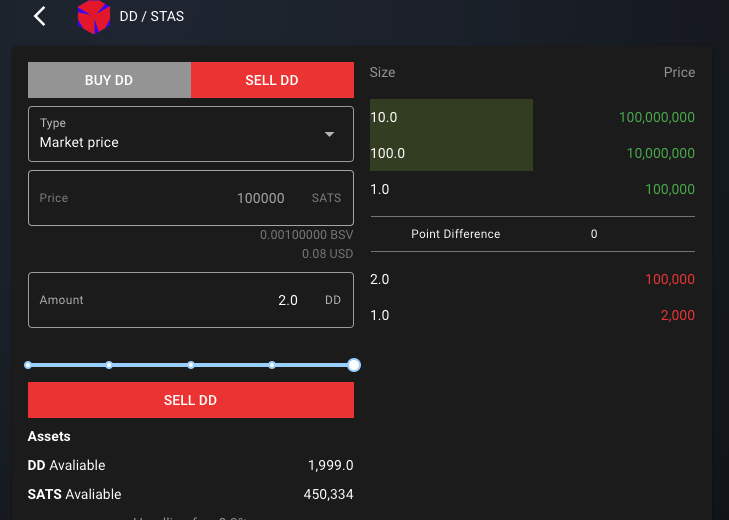Click the Type dropdown arrow

pyautogui.click(x=330, y=134)
